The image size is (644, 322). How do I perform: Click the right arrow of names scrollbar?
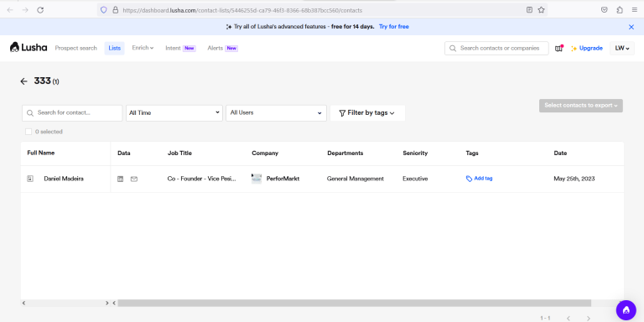(x=107, y=303)
